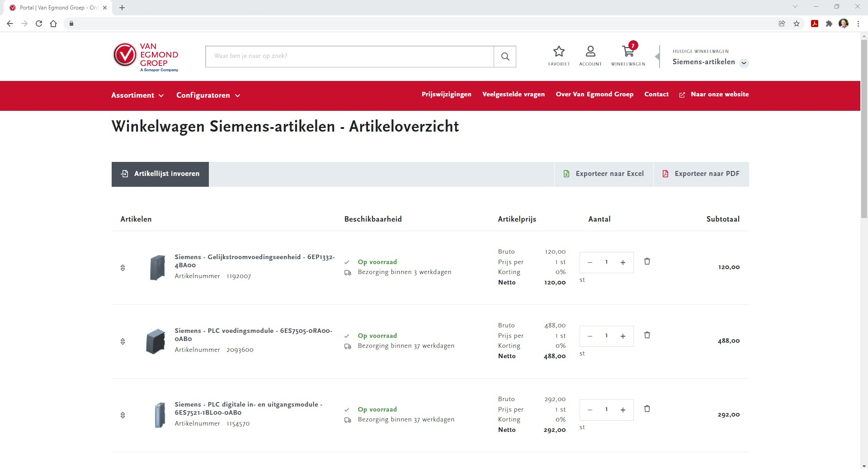Click the scrollbar down arrow

(x=864, y=465)
